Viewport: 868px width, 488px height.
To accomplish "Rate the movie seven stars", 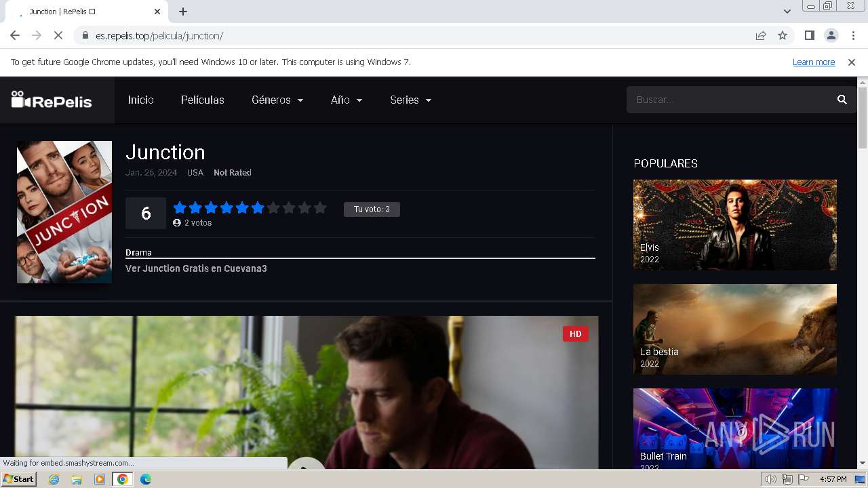I will pos(273,208).
